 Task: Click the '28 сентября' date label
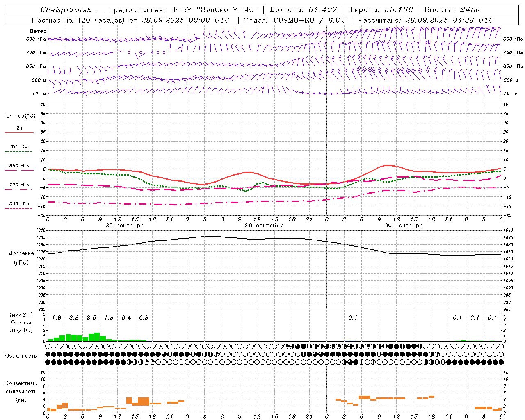click(124, 226)
